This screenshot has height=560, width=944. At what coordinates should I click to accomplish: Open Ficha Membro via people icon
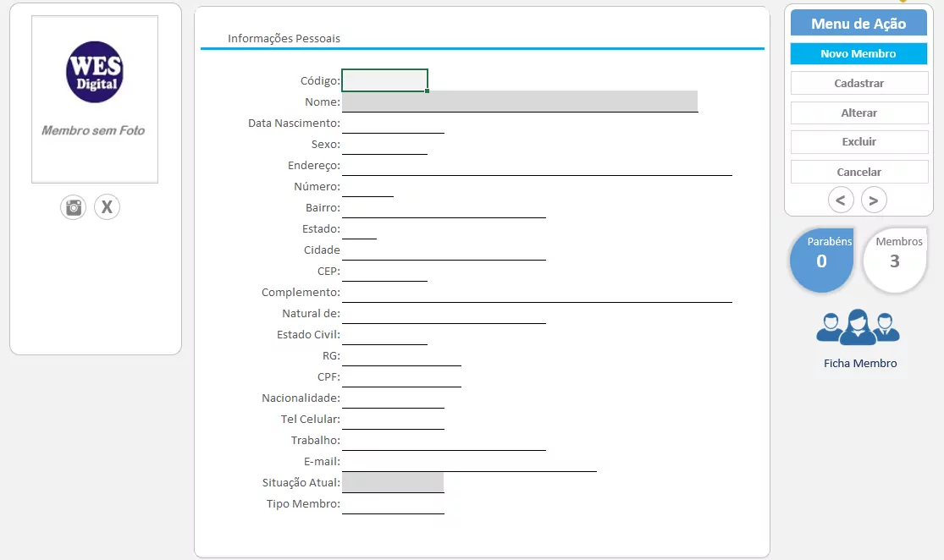pos(858,328)
